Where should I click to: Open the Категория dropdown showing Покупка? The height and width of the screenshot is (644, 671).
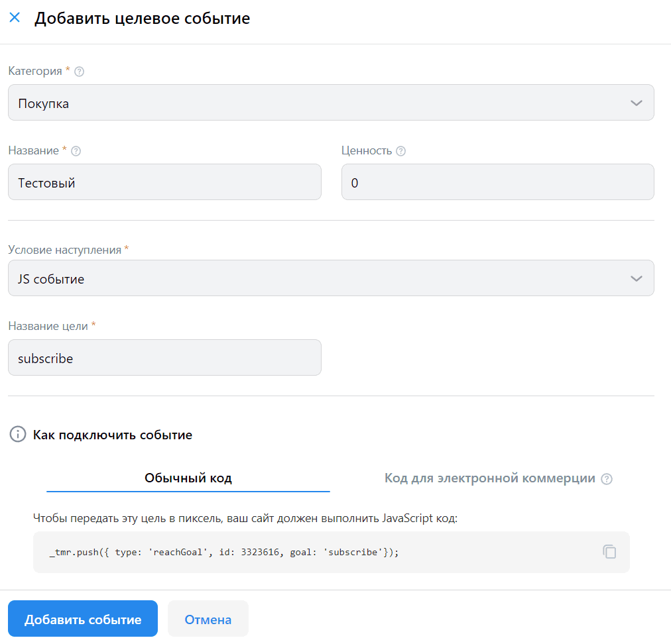coord(318,103)
